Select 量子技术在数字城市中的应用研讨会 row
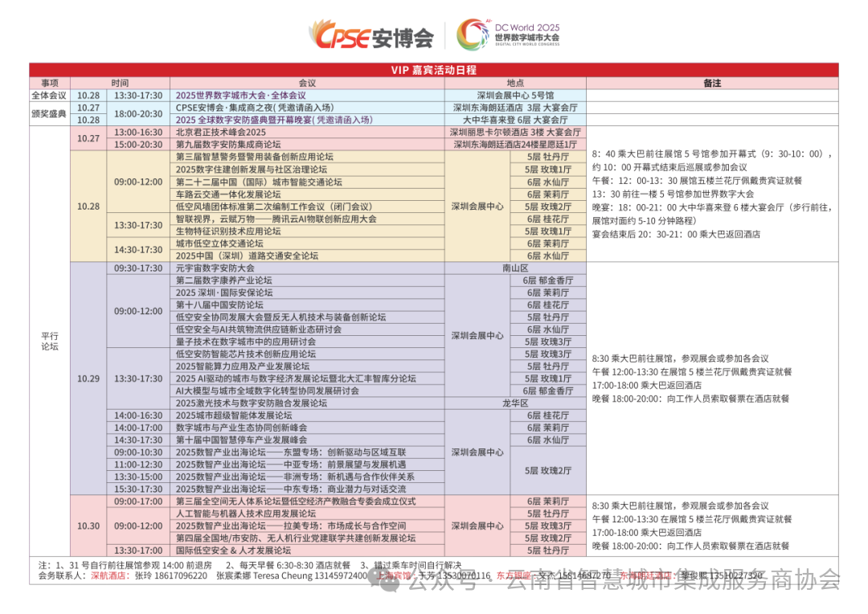 tap(307, 342)
